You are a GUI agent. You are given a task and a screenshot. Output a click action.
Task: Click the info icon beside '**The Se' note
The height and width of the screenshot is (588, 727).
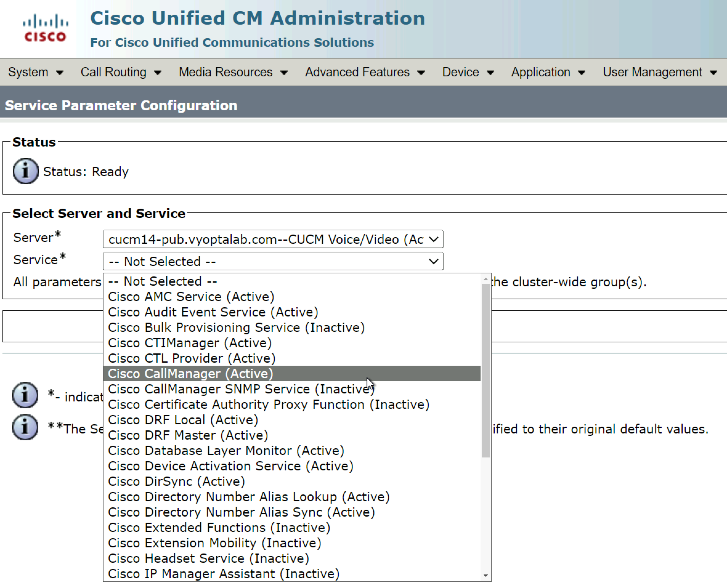tap(25, 427)
